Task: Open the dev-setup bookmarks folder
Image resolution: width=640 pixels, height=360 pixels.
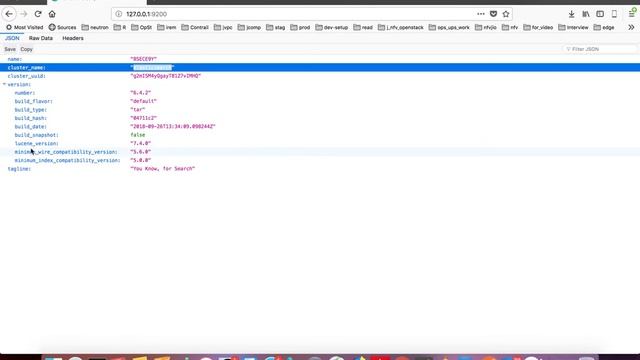Action: (332, 27)
